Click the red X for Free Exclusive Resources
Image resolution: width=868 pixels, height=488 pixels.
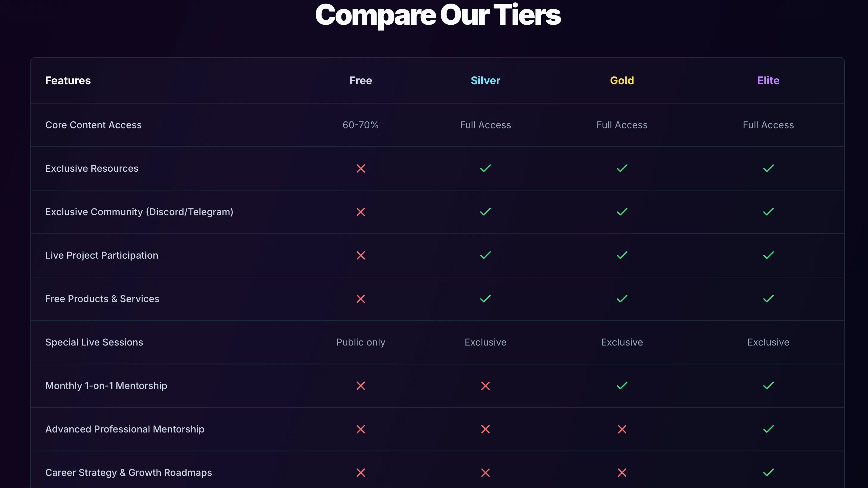[360, 168]
